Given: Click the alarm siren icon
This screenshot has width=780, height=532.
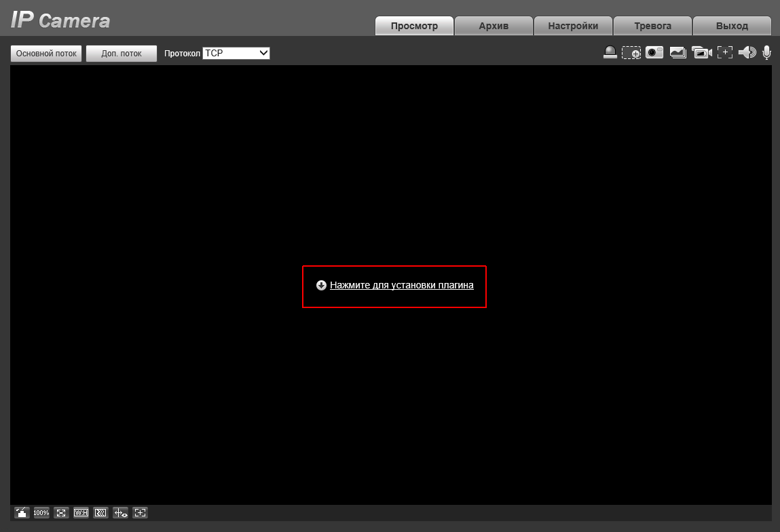Looking at the screenshot, I should [610, 52].
